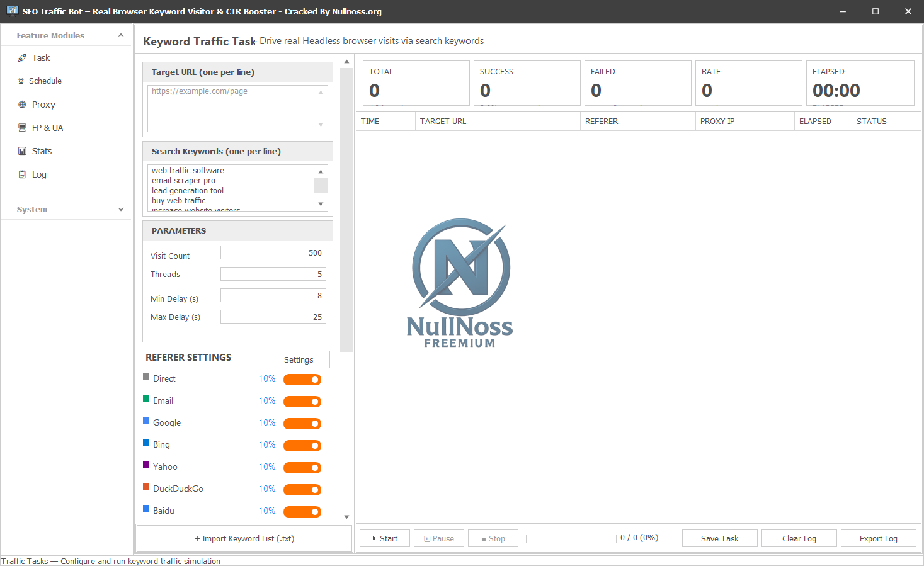This screenshot has width=924, height=566.
Task: Expand the System section
Action: pyautogui.click(x=120, y=210)
